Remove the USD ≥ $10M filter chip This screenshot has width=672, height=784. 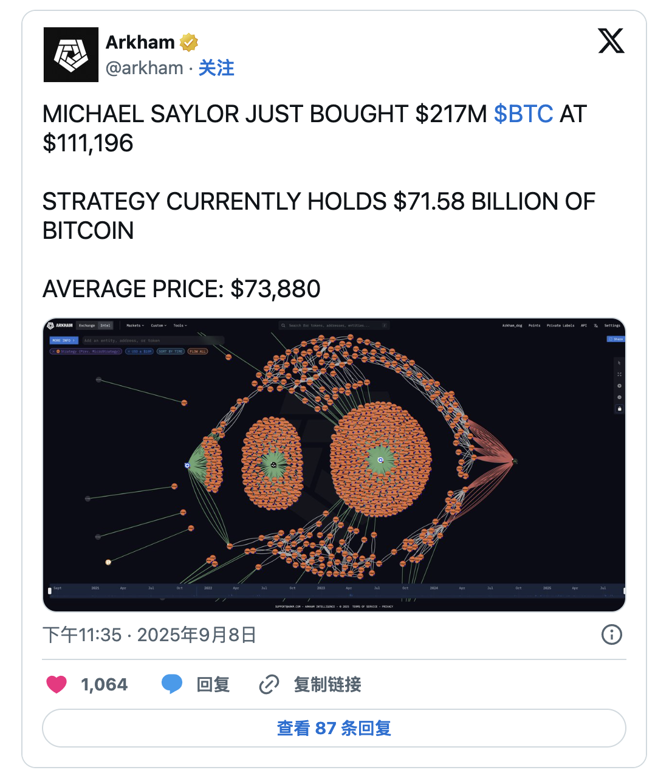(x=129, y=351)
